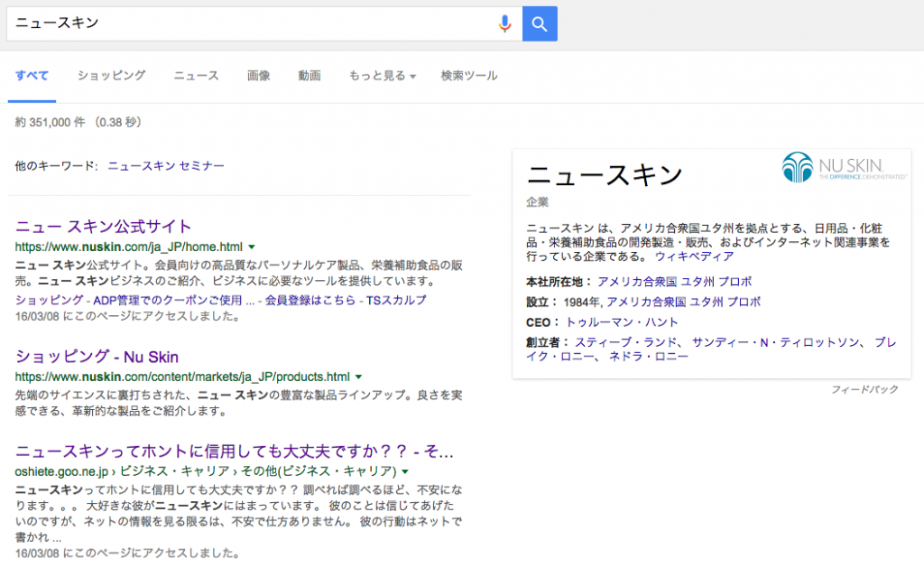
Task: Click the CEO link トゥルーマン・ハント
Action: (x=622, y=322)
